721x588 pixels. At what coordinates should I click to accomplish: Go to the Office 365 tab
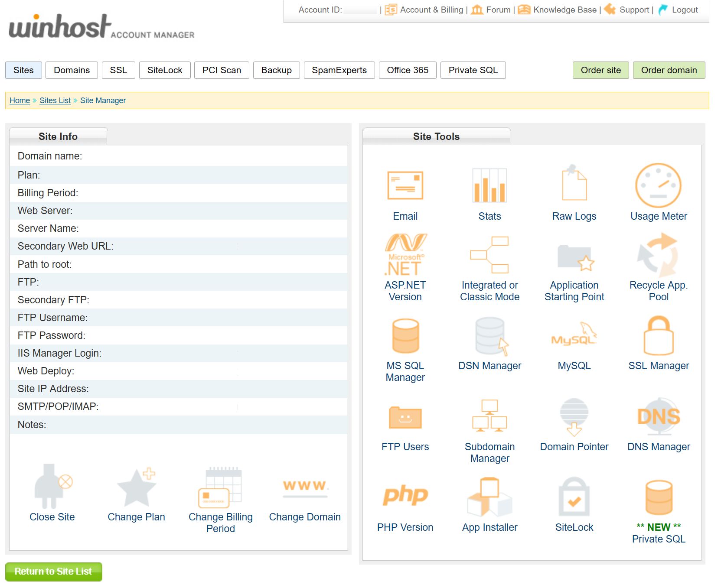click(x=408, y=70)
